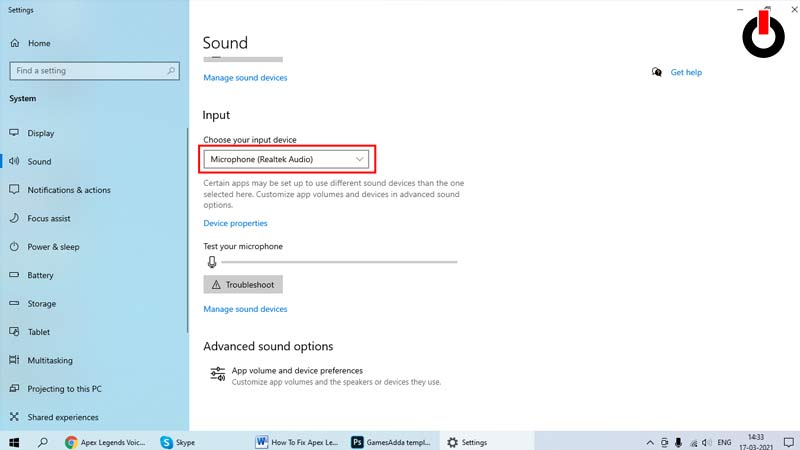
Task: Switch to Word How To Fix Apex document
Action: (x=297, y=442)
